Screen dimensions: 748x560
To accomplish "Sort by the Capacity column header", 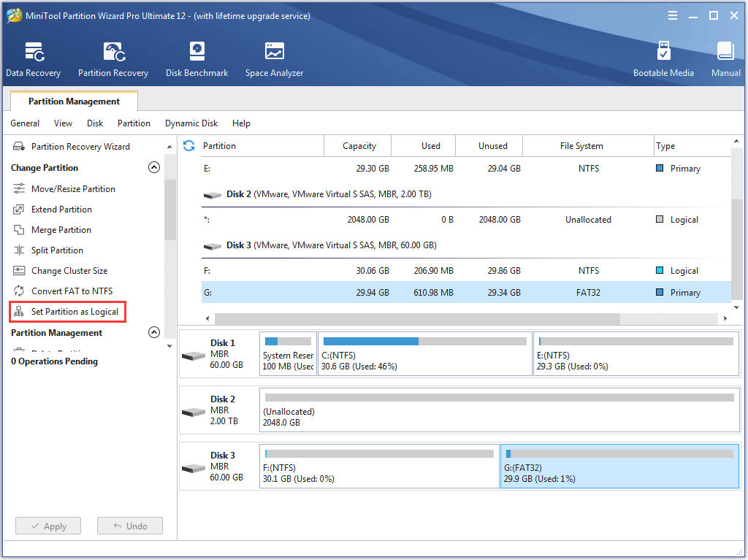I will [x=358, y=146].
